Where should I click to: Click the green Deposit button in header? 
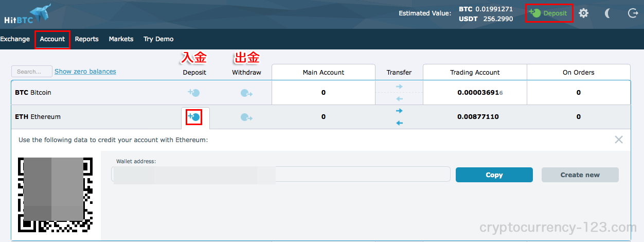pos(548,13)
